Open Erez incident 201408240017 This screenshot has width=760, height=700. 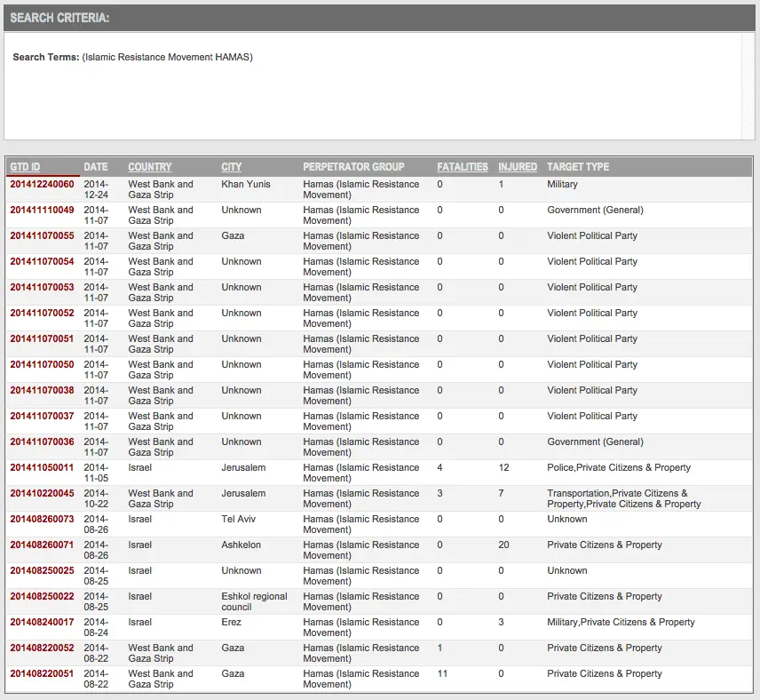42,623
